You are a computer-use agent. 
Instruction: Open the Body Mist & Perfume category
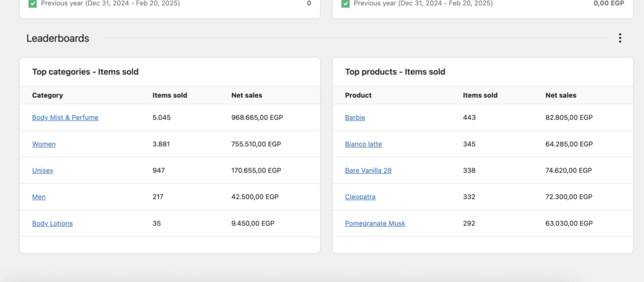coord(65,117)
